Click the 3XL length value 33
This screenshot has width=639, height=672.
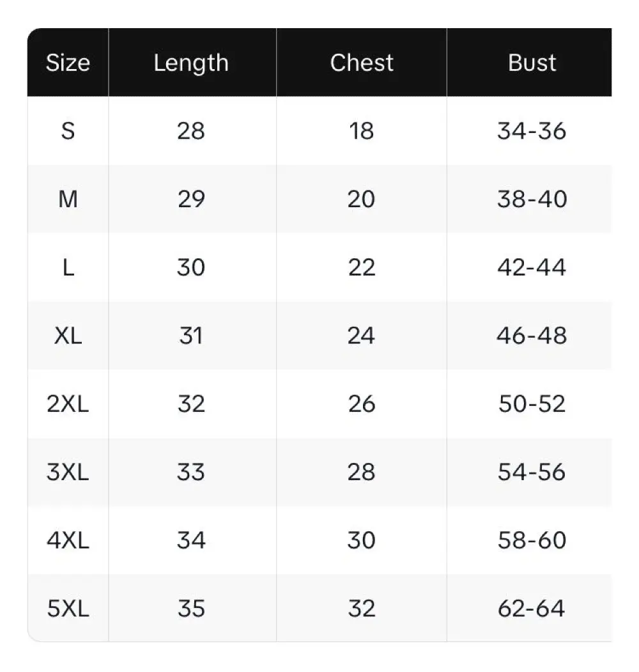click(x=191, y=472)
